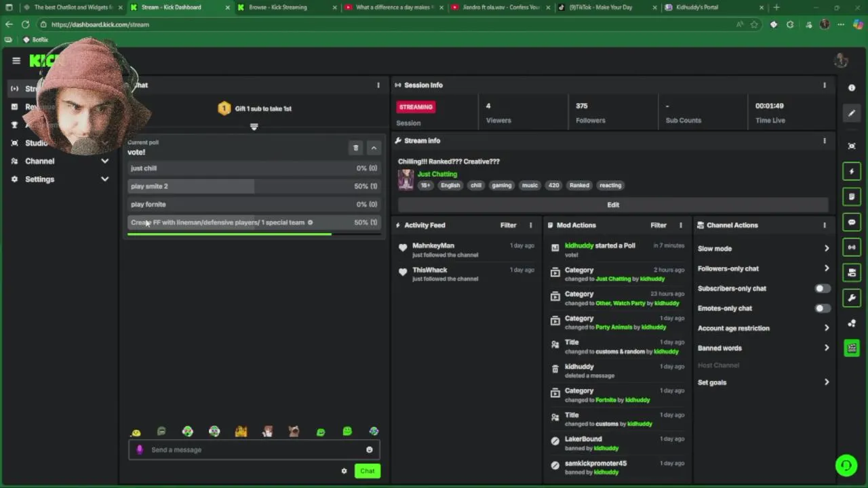The height and width of the screenshot is (488, 868).
Task: Open the Channel Actions three-dot menu
Action: click(825, 225)
